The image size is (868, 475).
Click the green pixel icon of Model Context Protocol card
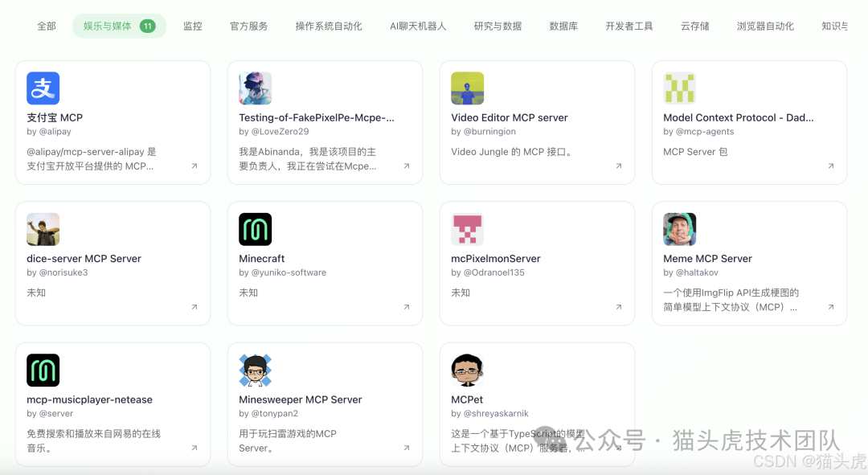point(680,88)
